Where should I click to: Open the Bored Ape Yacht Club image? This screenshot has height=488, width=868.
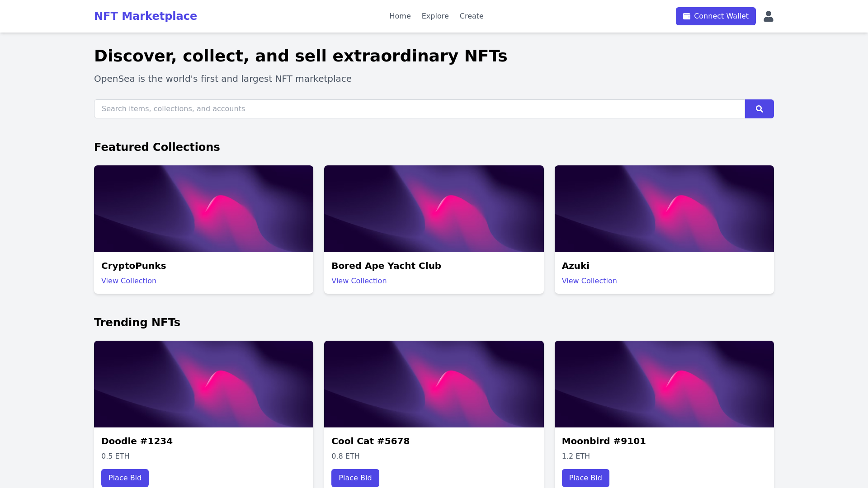coord(434,209)
